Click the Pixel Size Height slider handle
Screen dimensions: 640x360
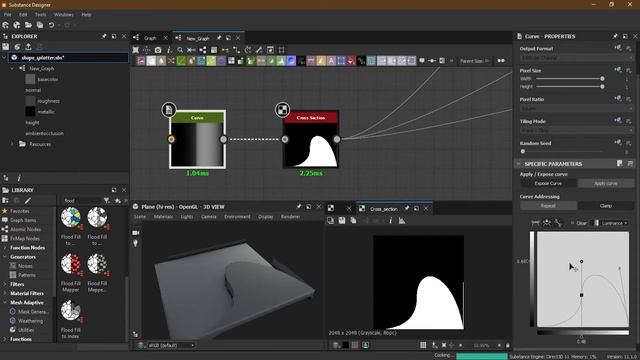coord(602,87)
